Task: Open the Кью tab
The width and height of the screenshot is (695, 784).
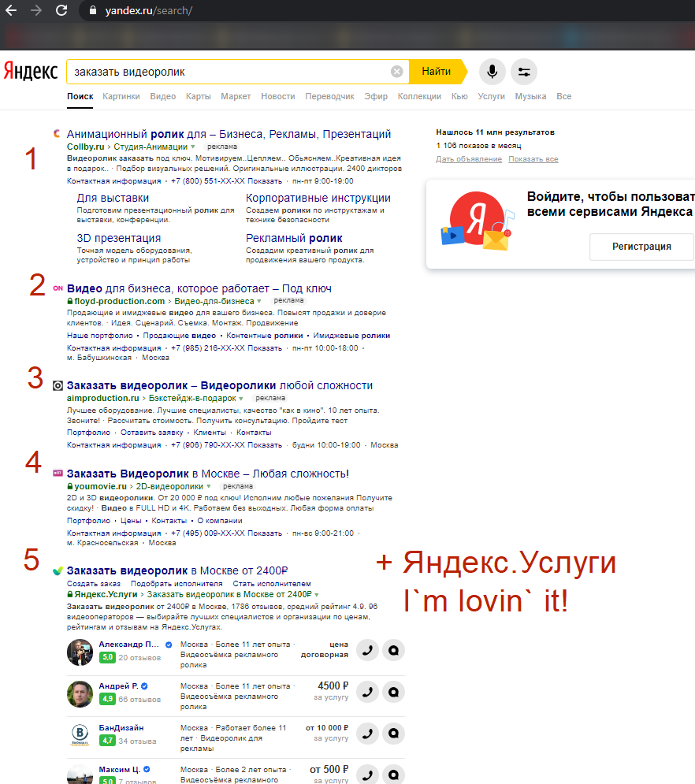Action: point(459,96)
